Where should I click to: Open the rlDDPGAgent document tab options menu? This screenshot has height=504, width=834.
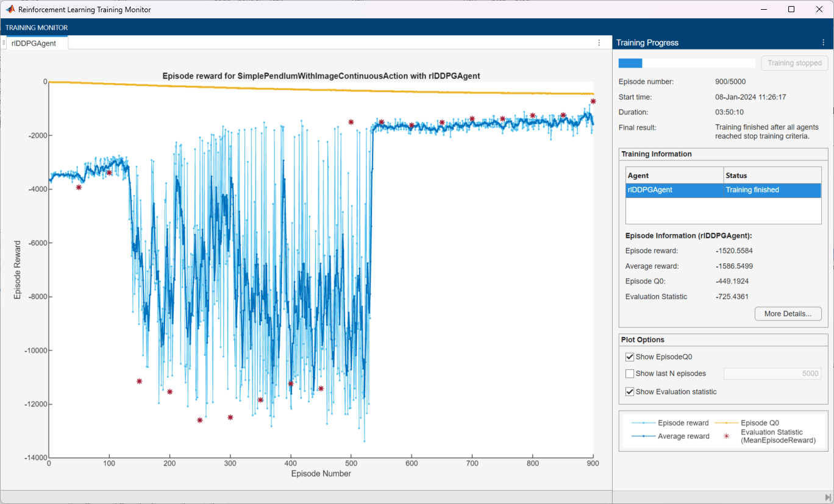[599, 43]
